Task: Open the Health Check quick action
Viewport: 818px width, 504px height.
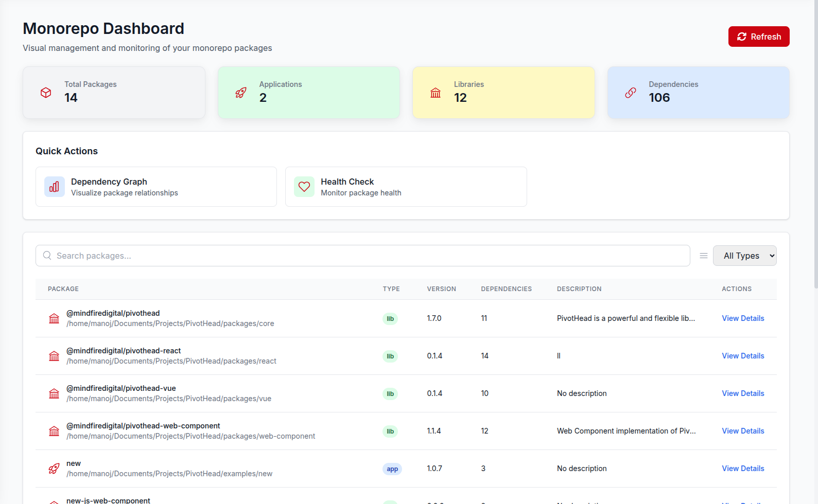Action: (406, 187)
